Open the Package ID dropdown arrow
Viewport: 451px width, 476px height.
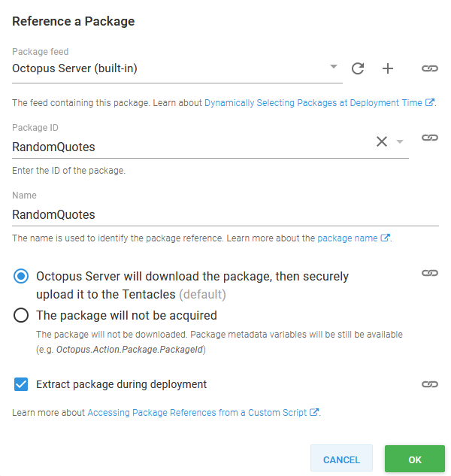tap(400, 141)
